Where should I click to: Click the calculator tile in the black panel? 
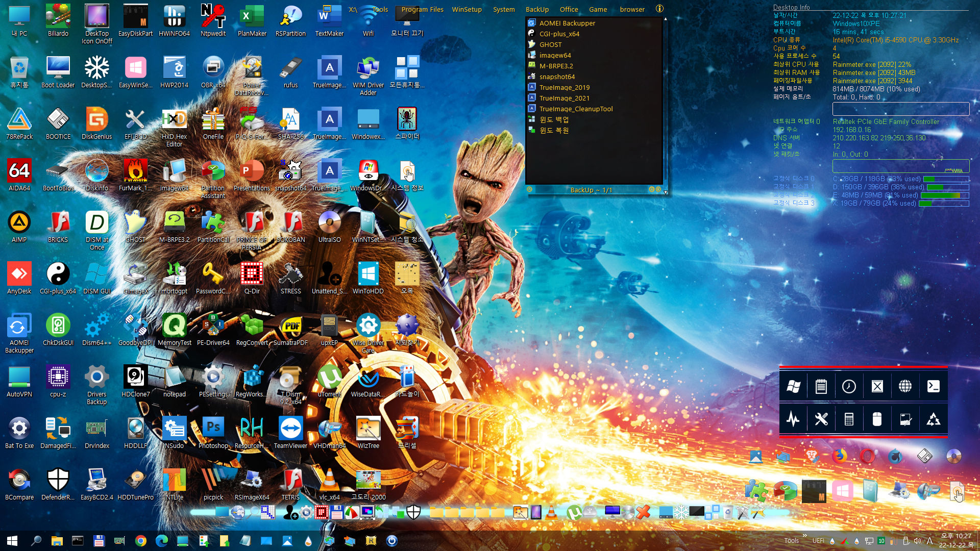[849, 419]
